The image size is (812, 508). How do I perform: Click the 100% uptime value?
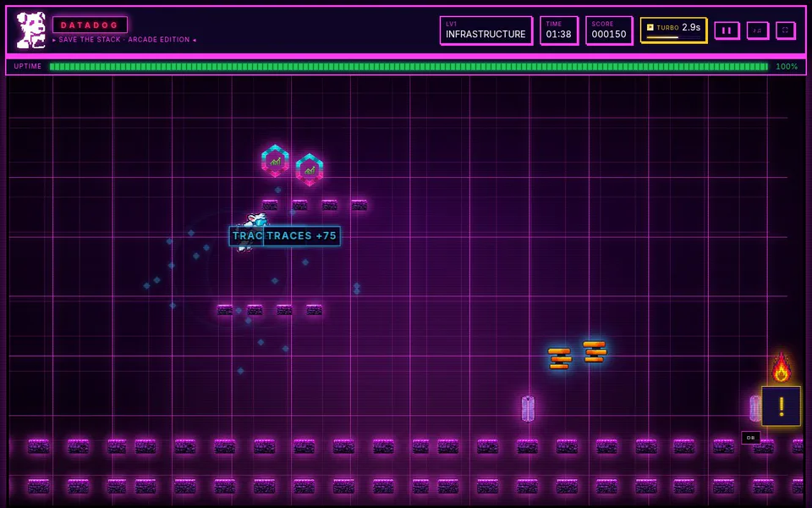pos(786,66)
